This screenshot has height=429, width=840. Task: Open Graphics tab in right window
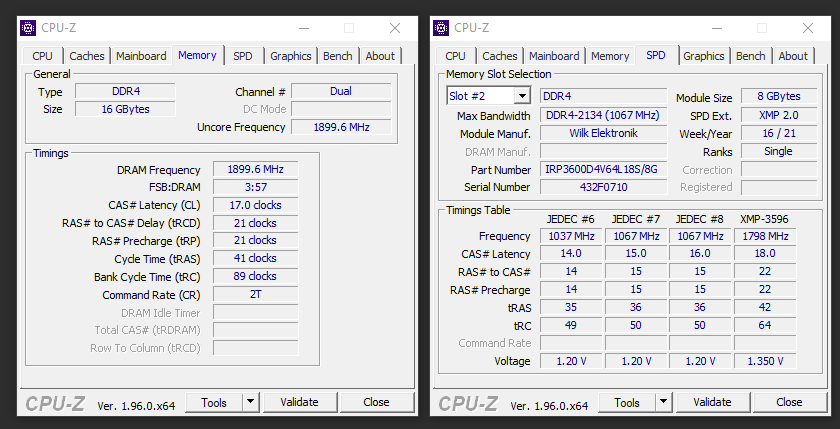704,56
